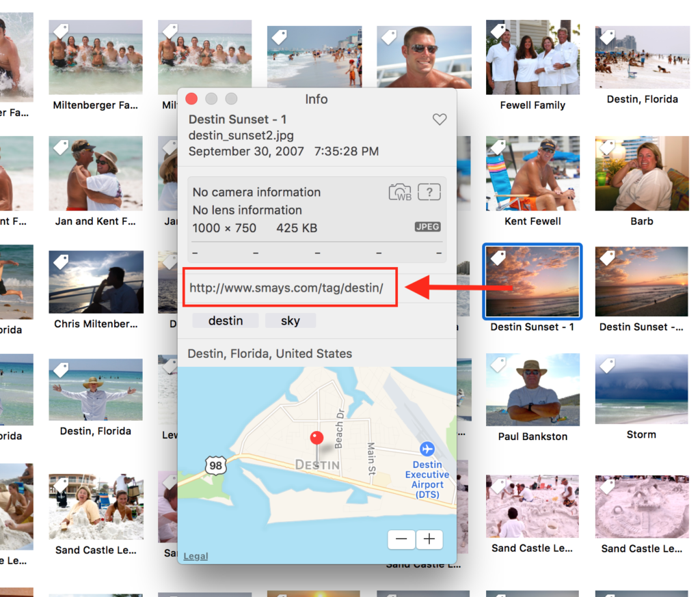Close the Info window
Screen dimensions: 700x597
tap(191, 98)
